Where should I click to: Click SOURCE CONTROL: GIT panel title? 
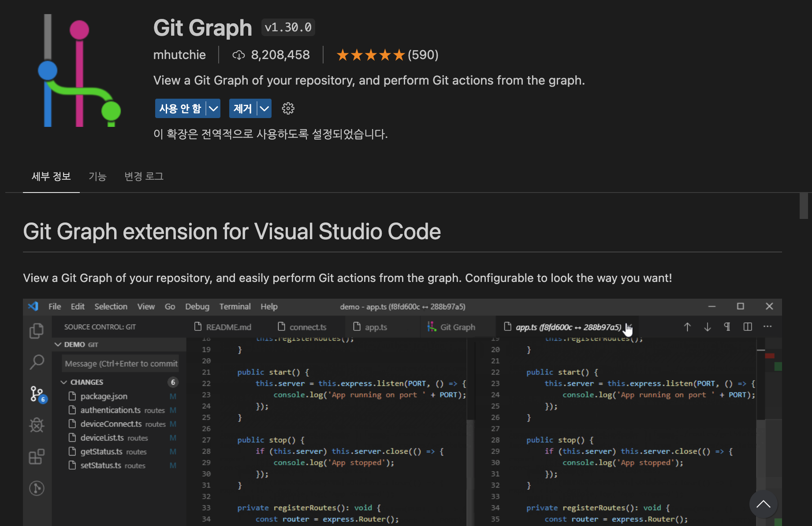100,327
